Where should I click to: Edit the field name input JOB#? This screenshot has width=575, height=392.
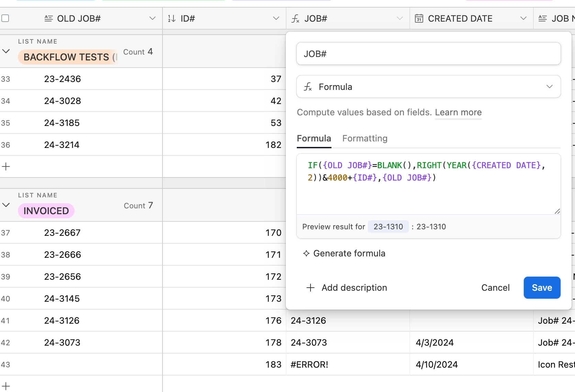pyautogui.click(x=429, y=54)
